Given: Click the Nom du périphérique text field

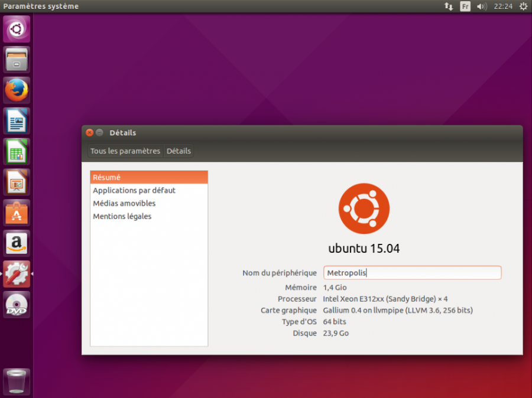Looking at the screenshot, I should click(412, 273).
